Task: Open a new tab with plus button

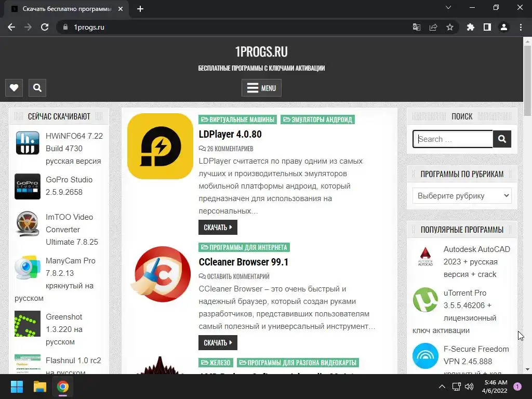Action: (140, 9)
